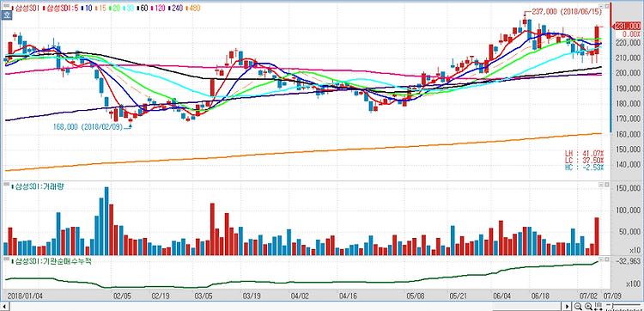Click the -32,963 value in institutional pane
Viewport: 644px width, 311px height.
click(x=629, y=261)
